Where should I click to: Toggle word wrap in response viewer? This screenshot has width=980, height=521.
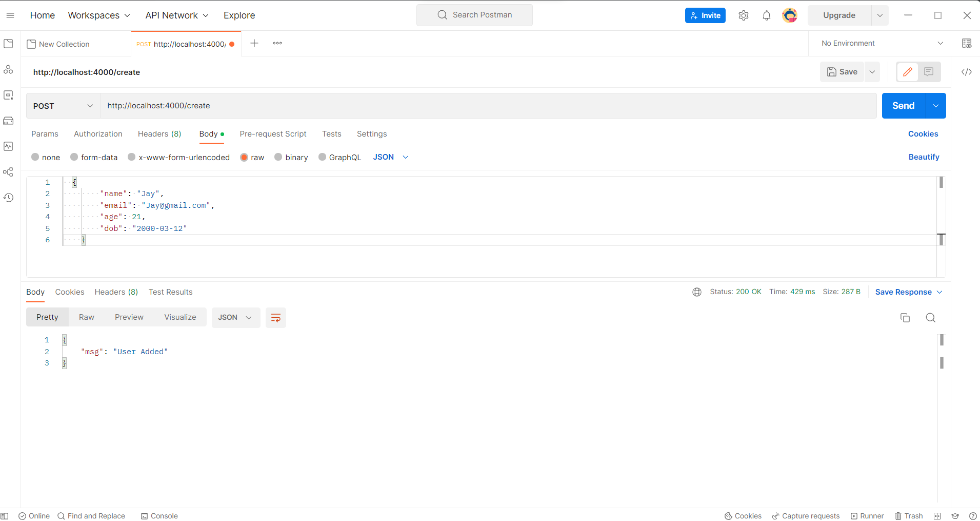pyautogui.click(x=275, y=318)
